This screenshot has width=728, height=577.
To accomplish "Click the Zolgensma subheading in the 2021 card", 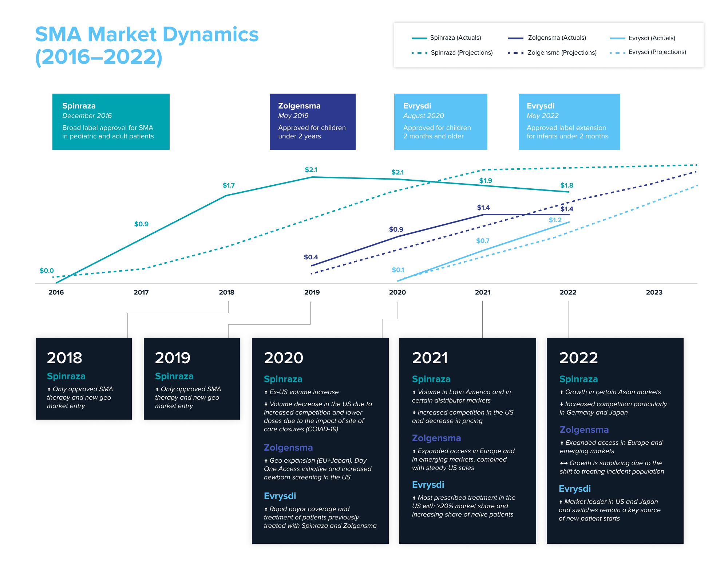I will [436, 438].
